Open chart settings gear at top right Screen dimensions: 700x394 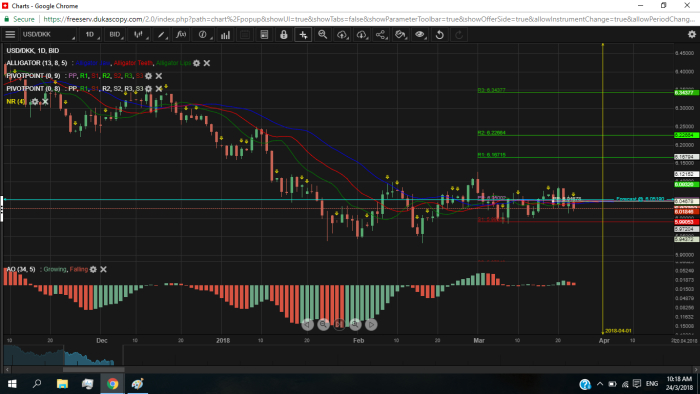[692, 34]
